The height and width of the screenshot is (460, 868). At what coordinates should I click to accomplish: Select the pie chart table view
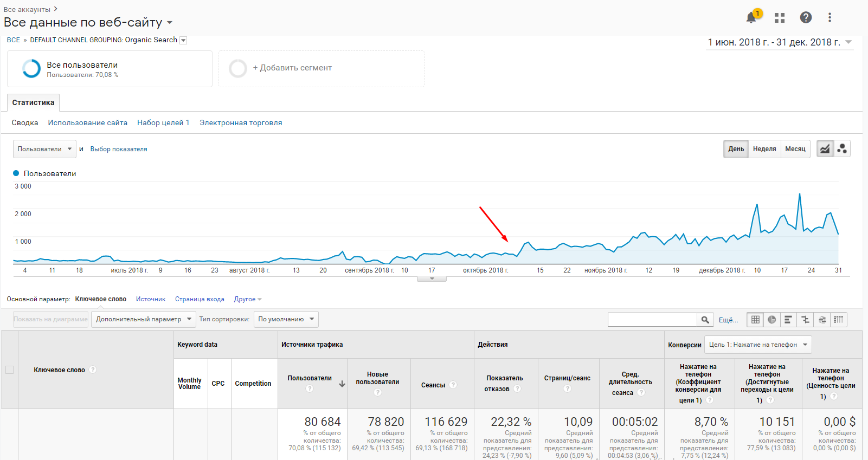point(771,320)
